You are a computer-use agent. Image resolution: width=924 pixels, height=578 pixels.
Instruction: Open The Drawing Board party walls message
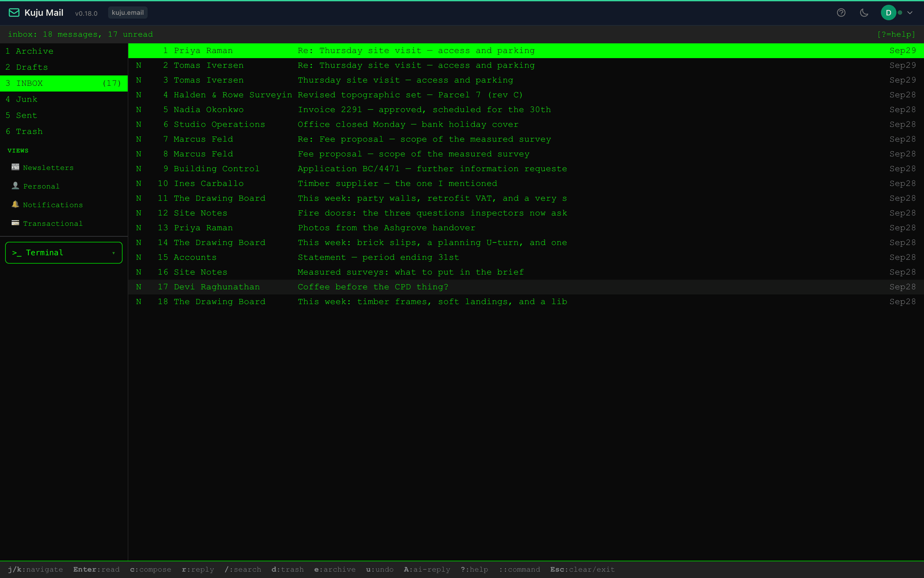point(526,198)
